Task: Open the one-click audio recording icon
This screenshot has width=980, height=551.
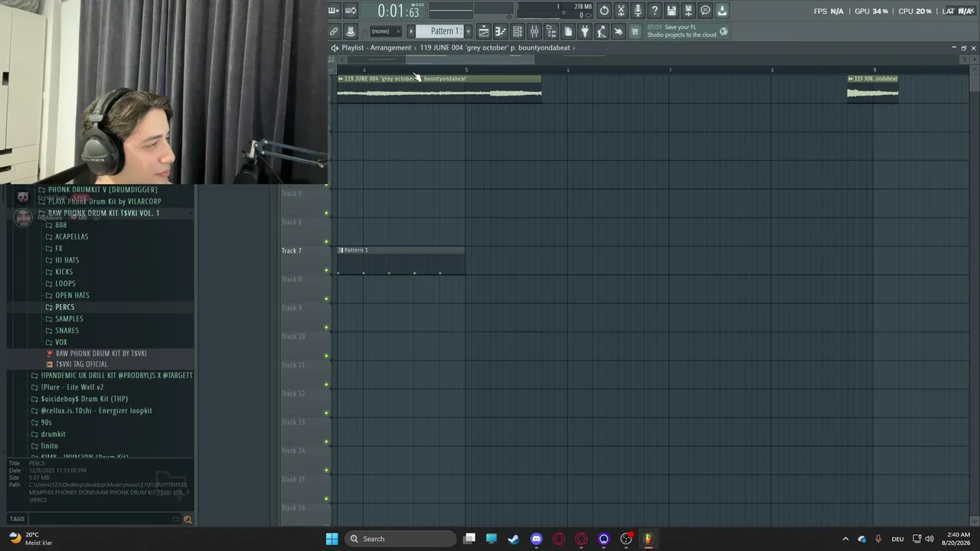Action: click(621, 11)
